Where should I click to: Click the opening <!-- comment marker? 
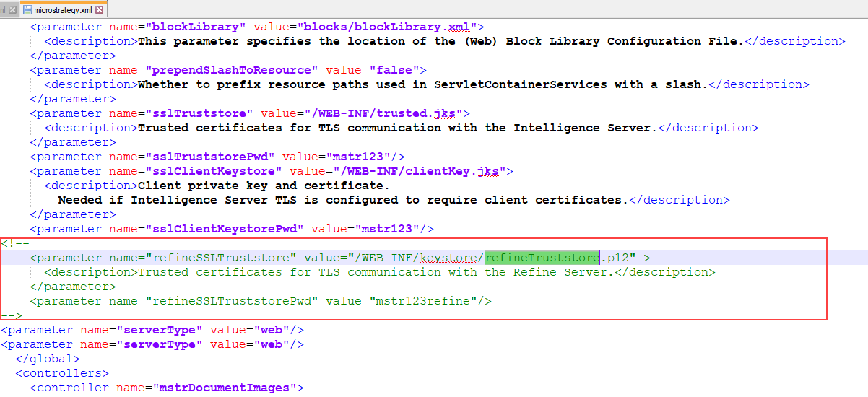[12, 243]
